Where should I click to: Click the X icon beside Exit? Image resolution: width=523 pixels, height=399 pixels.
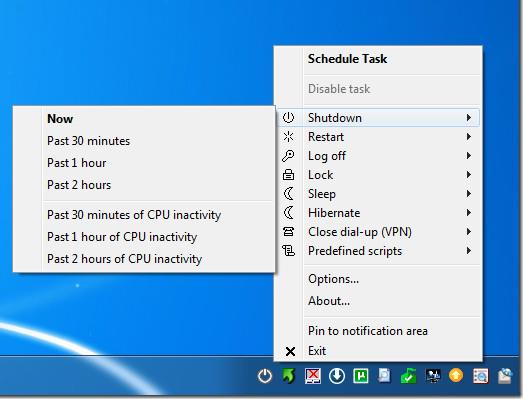point(290,351)
